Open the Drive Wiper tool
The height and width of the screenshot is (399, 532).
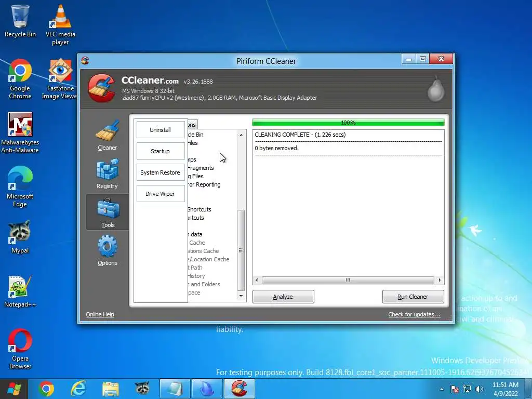point(161,194)
